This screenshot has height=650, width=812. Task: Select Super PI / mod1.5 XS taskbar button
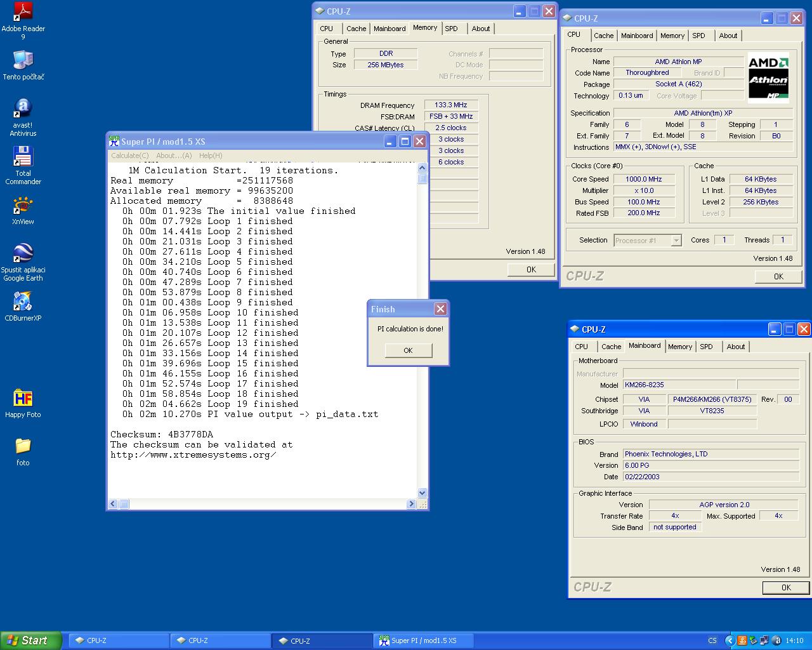coord(424,640)
